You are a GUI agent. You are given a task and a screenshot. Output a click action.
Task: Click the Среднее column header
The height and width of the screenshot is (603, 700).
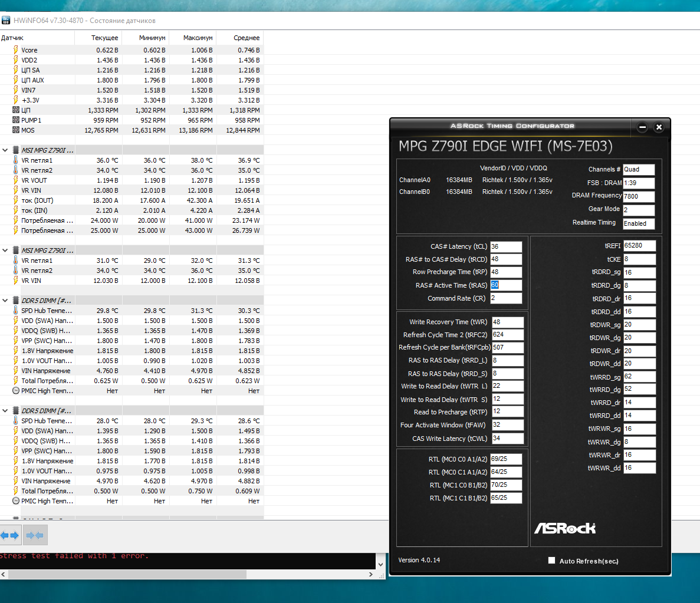(240, 38)
